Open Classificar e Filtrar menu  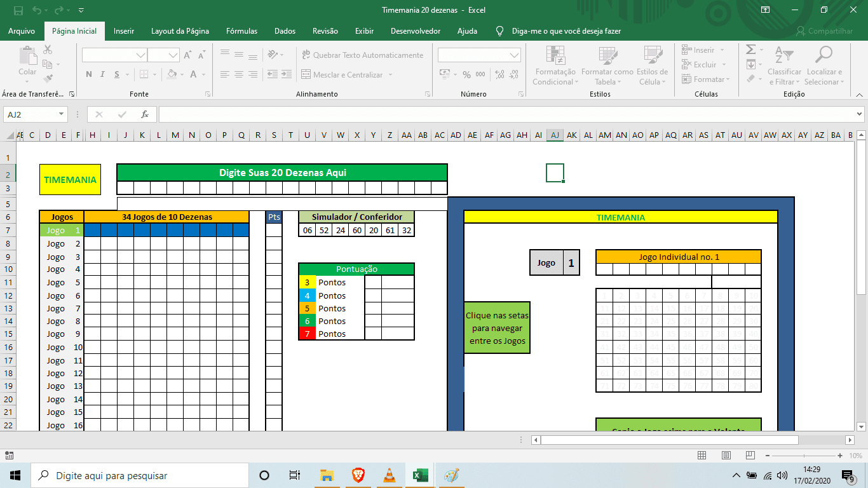785,65
